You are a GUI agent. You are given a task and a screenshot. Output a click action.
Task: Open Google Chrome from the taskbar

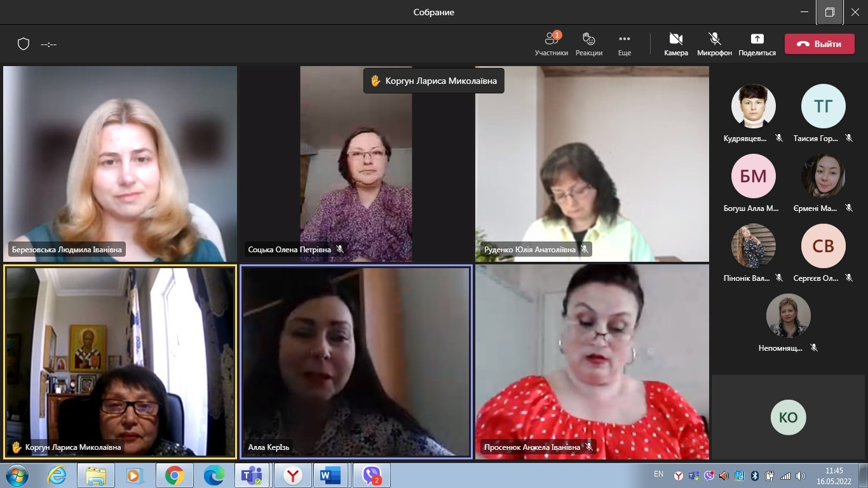[x=175, y=475]
